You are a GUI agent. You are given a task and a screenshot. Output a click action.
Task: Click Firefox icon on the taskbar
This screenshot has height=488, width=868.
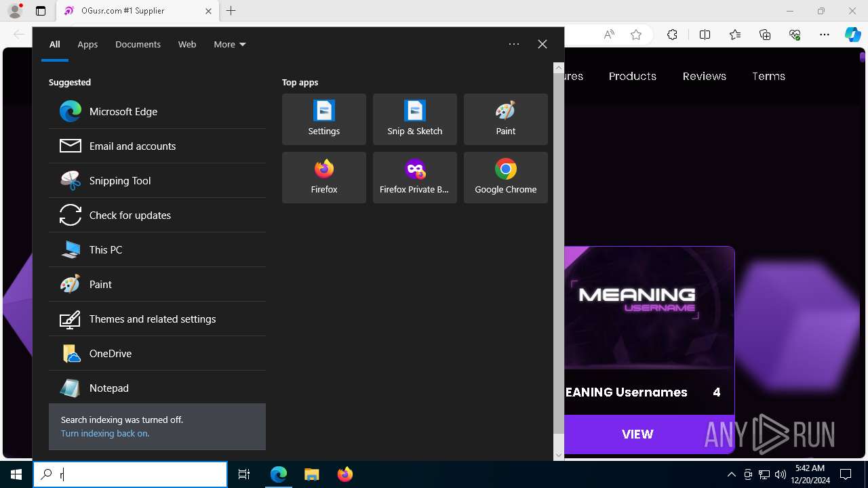click(345, 474)
